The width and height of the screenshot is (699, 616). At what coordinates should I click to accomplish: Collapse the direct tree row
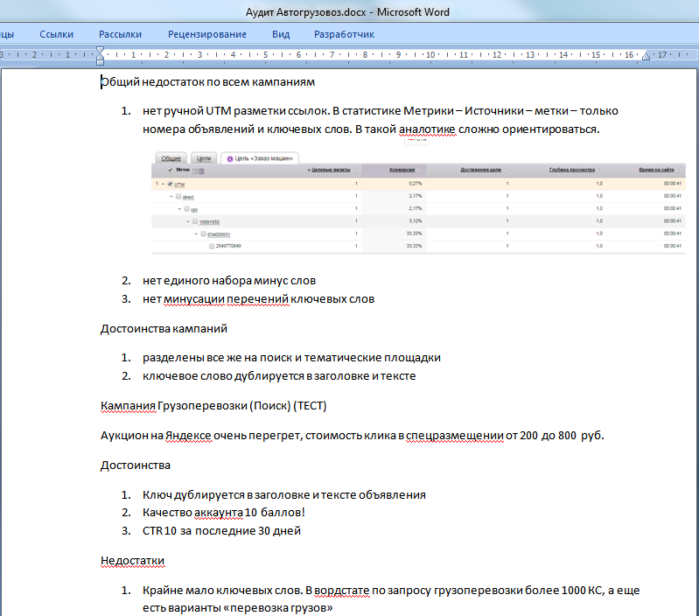tap(171, 197)
